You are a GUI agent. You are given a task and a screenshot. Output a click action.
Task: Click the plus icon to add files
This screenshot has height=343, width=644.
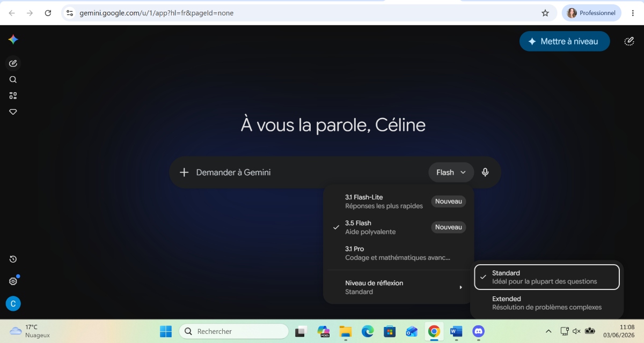pos(184,172)
